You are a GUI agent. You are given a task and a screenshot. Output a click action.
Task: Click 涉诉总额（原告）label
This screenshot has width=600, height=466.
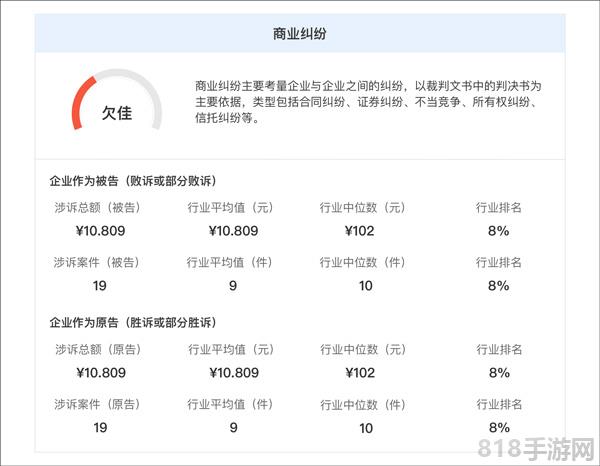(98, 349)
